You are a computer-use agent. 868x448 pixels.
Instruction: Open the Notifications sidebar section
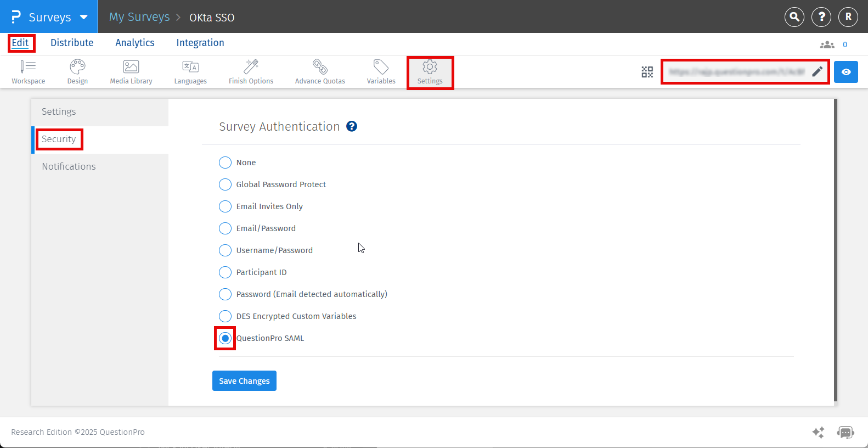coord(100,167)
